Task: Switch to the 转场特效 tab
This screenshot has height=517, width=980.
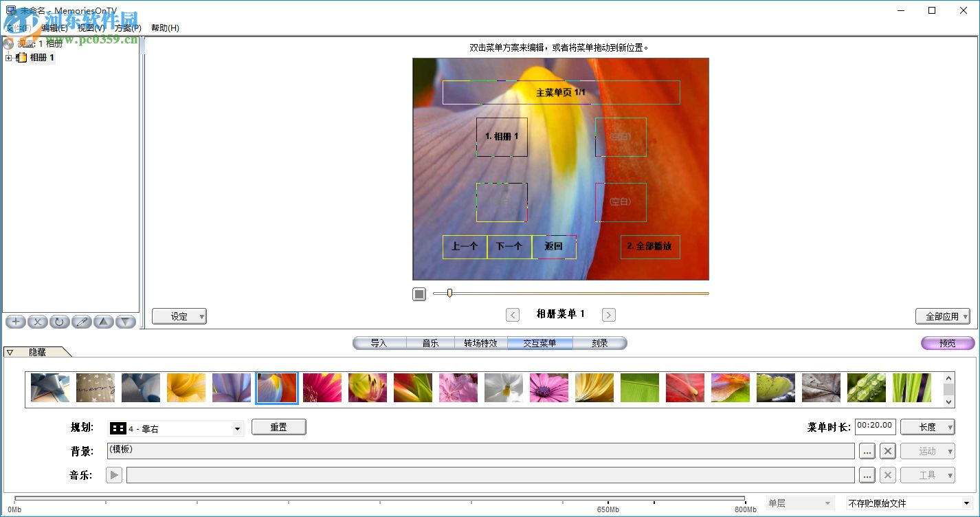Action: (481, 343)
